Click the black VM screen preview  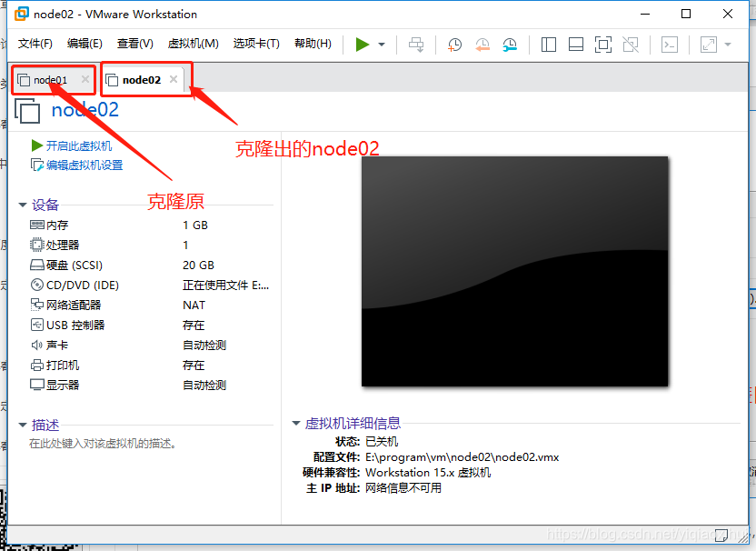[515, 271]
